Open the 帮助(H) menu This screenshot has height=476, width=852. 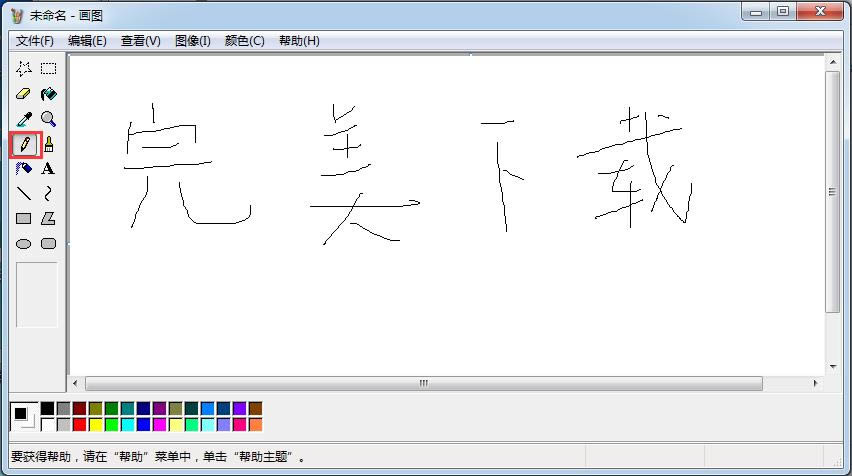coord(299,41)
